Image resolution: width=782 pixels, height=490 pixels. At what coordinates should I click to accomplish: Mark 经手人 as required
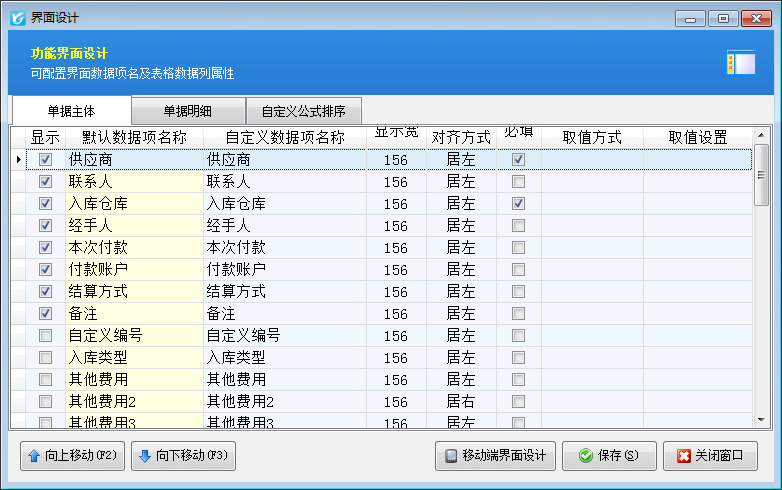coord(518,226)
